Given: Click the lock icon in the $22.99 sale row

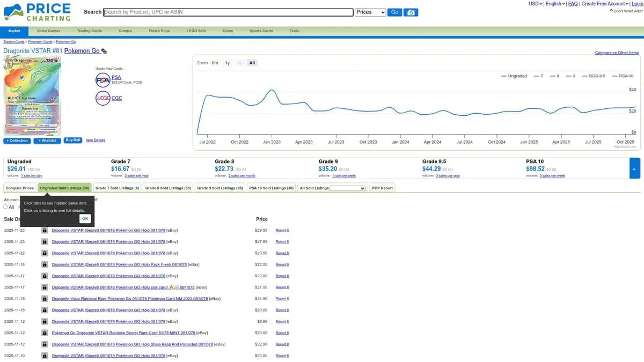Looking at the screenshot, I should 45,344.
